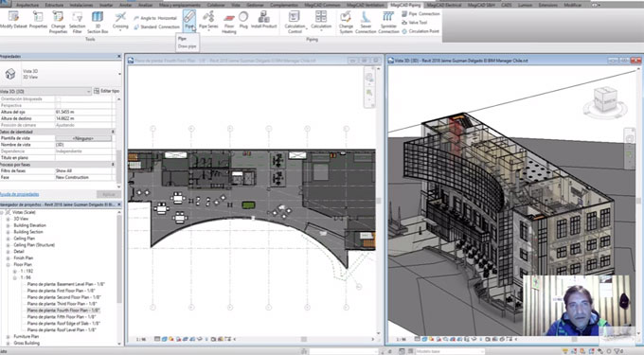Open the Gestionar ribbon tab
The width and height of the screenshot is (644, 355).
click(256, 5)
